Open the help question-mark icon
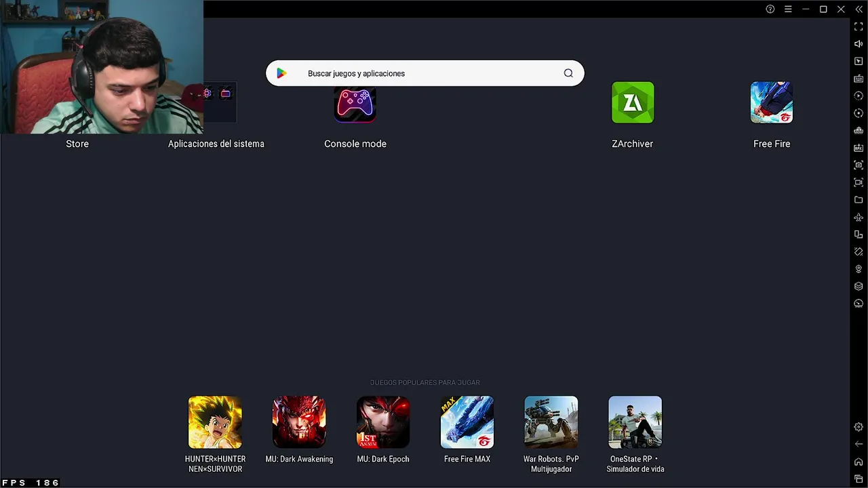 (770, 9)
